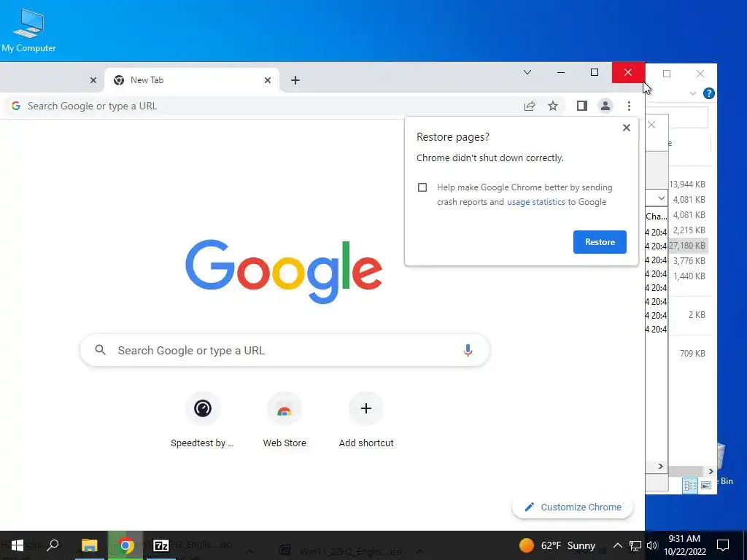Open the Windows Start menu

click(x=17, y=545)
